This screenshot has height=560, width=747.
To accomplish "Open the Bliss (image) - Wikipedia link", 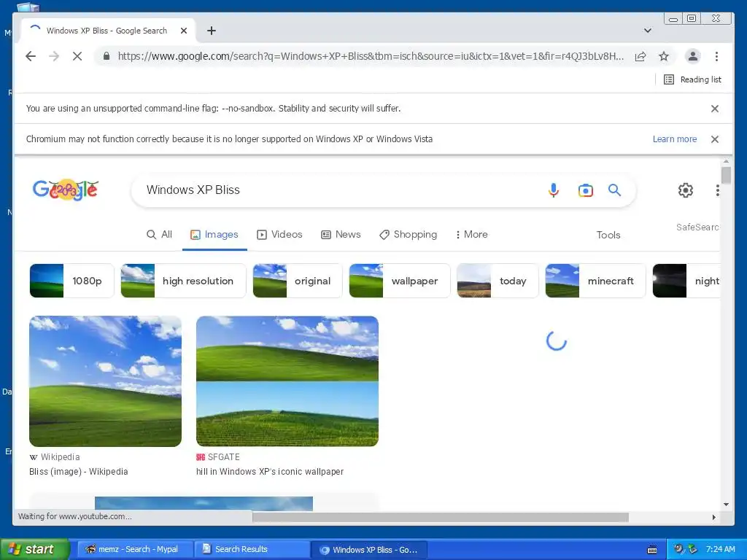I will point(79,472).
